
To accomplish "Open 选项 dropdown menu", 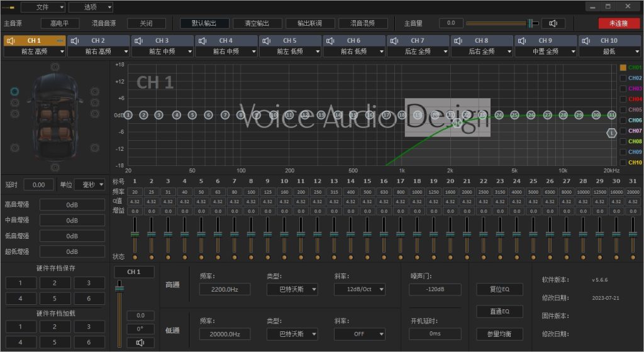I will (91, 7).
